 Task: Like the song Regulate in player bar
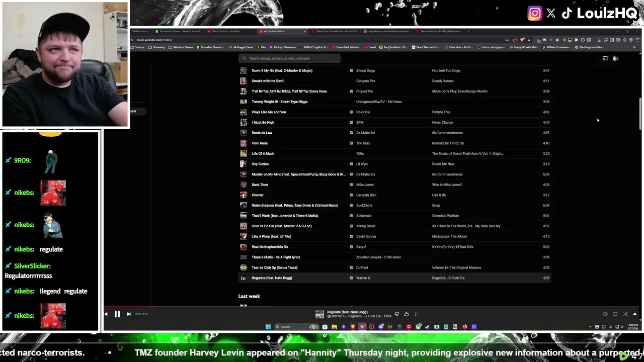[x=407, y=314]
